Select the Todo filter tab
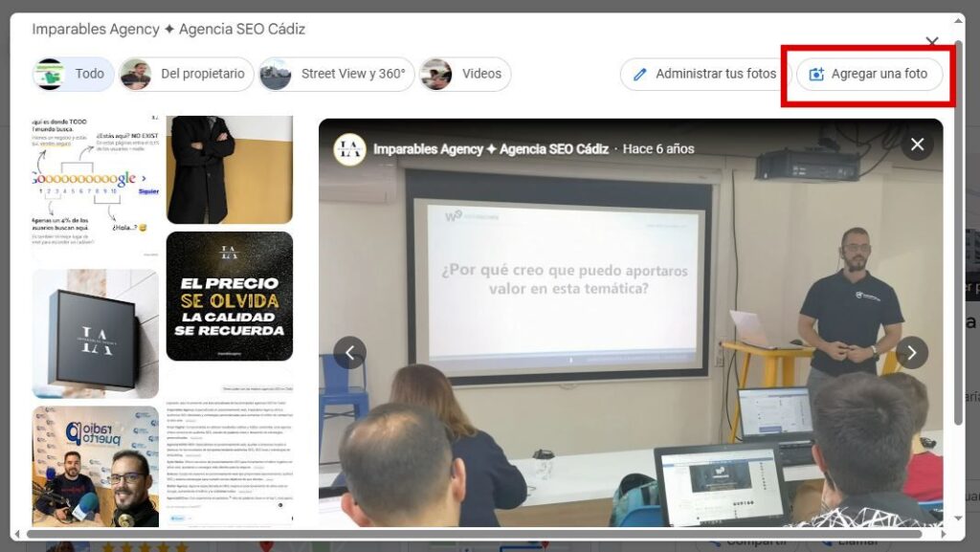 click(74, 75)
